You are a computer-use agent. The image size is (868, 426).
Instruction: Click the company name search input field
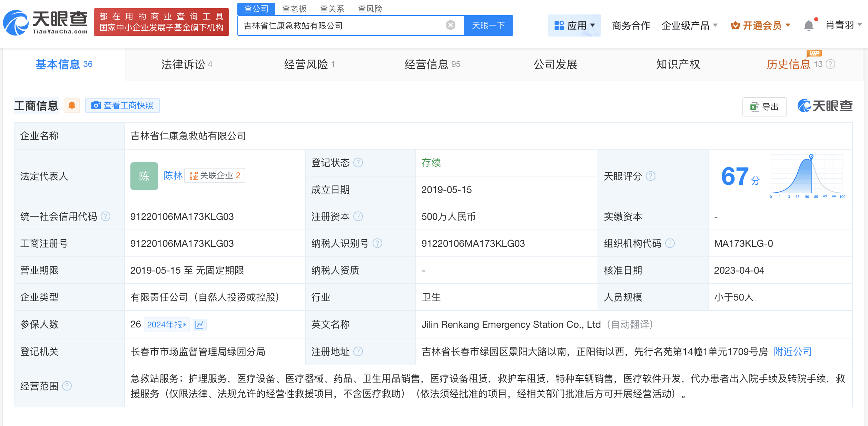click(342, 26)
